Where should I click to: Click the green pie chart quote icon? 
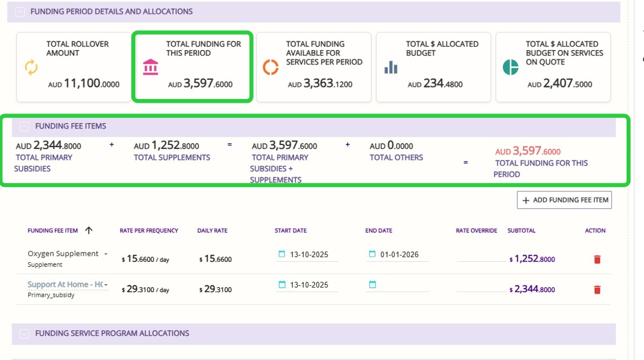pyautogui.click(x=511, y=67)
